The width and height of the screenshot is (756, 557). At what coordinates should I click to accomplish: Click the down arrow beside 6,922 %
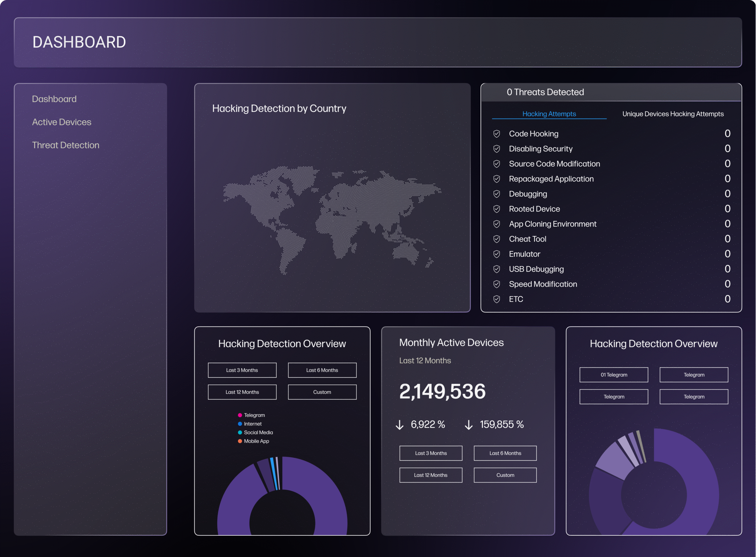tap(400, 425)
